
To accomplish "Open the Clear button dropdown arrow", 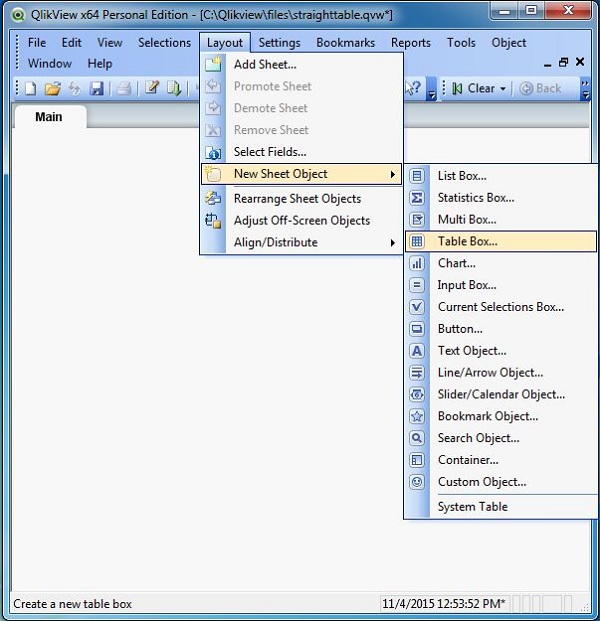I will pos(503,88).
